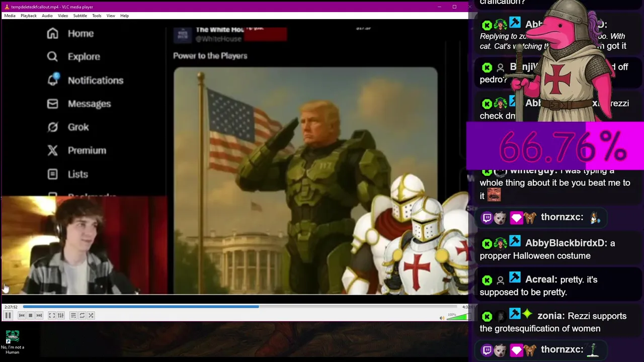644x362 pixels.
Task: Click the winterguy chat username
Action: (x=533, y=171)
